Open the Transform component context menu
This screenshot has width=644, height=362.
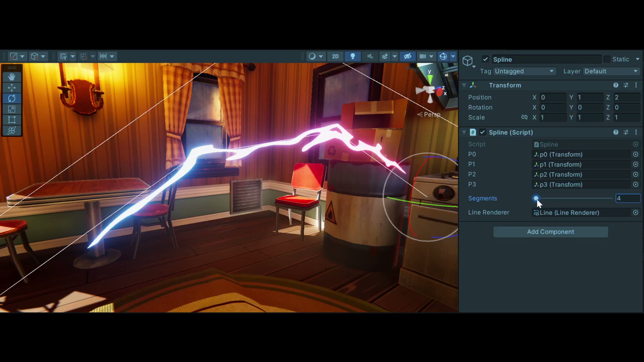(x=636, y=85)
